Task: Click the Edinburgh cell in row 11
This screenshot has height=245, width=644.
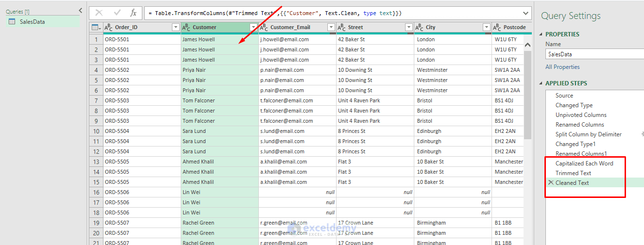Action: 453,141
